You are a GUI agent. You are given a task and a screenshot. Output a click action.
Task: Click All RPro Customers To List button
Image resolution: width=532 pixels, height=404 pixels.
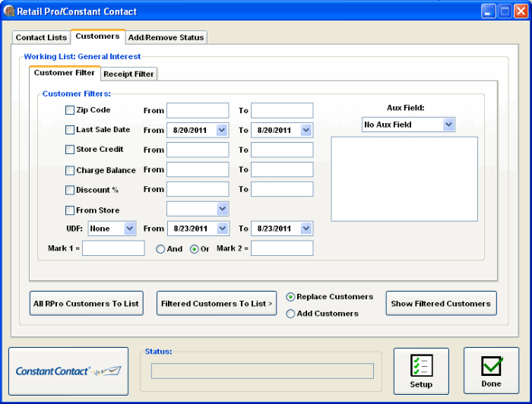(86, 303)
